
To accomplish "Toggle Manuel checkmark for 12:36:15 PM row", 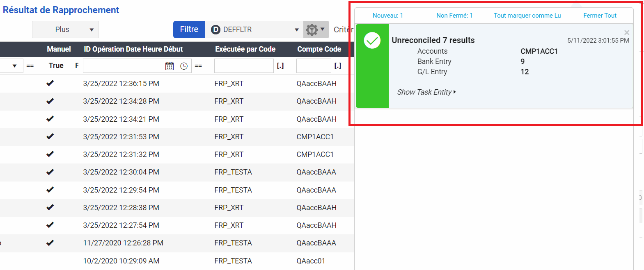I will (50, 83).
